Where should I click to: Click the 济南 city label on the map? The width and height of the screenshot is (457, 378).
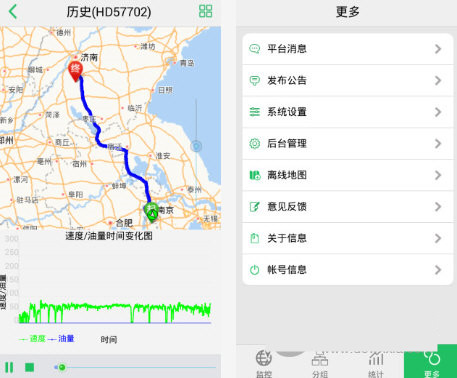click(x=89, y=57)
